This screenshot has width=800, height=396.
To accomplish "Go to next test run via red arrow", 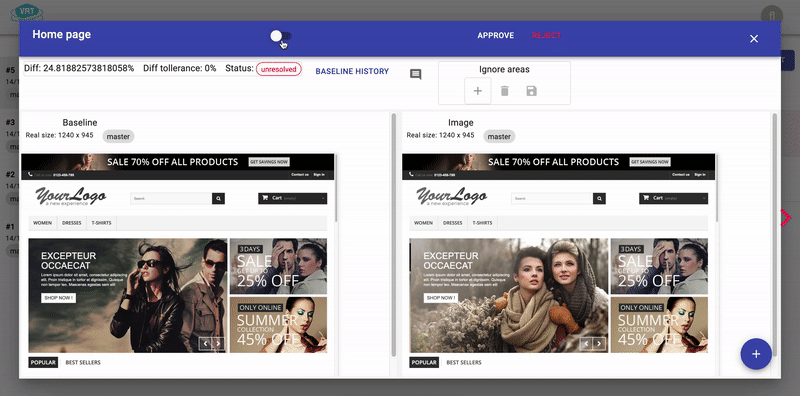I will tap(786, 217).
